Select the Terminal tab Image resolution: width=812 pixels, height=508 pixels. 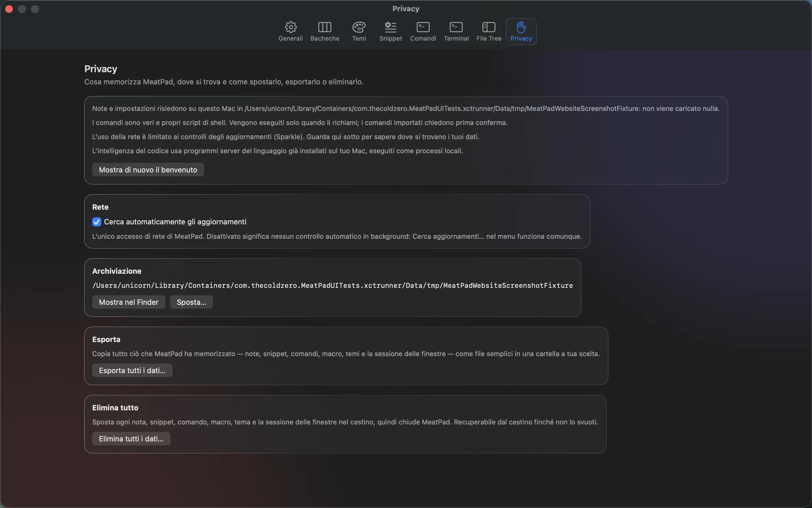point(456,32)
